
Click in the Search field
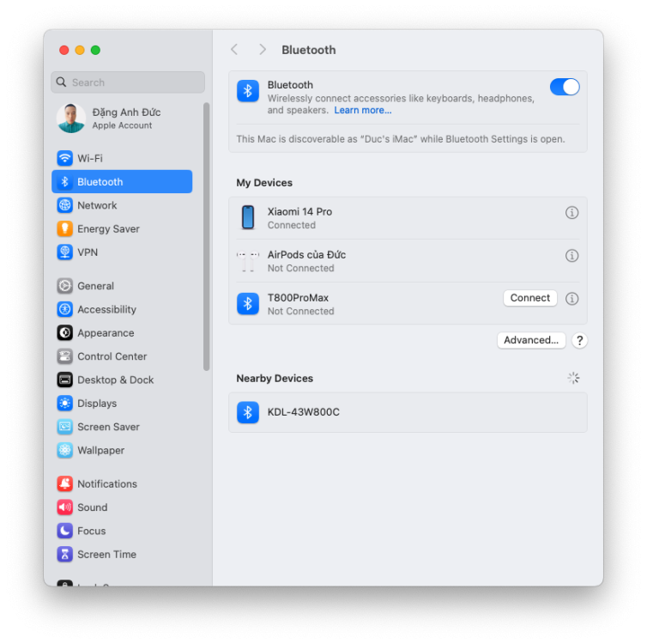point(128,82)
